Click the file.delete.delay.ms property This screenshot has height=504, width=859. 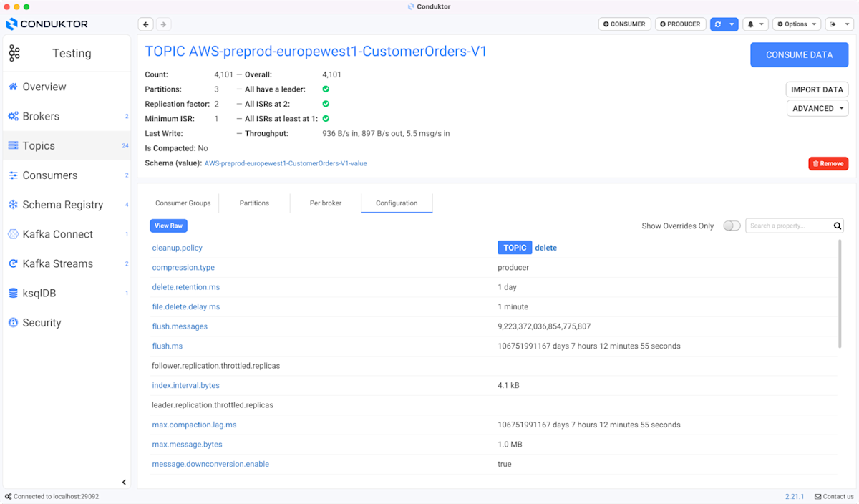click(x=186, y=306)
